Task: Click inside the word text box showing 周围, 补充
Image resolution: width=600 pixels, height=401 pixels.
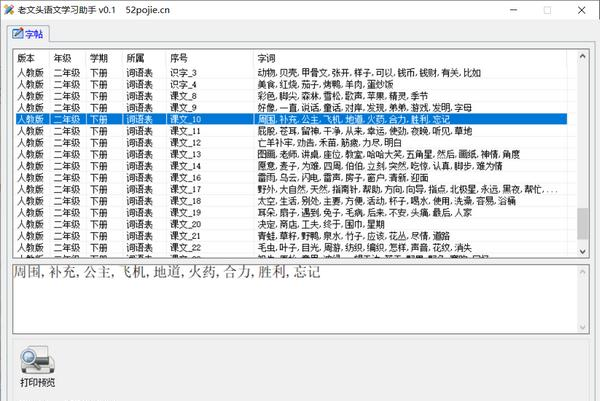Action: pyautogui.click(x=295, y=299)
